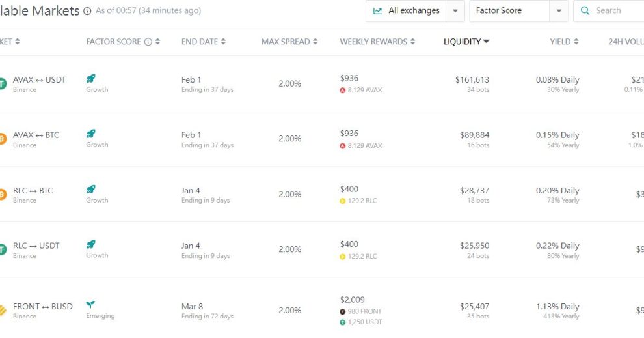
Task: Click the info icon beside Available Markets title
Action: (x=87, y=11)
